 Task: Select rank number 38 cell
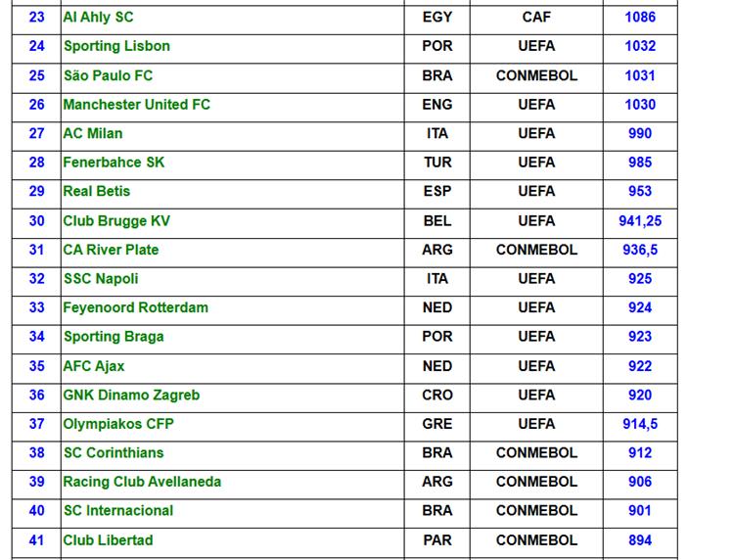click(36, 452)
